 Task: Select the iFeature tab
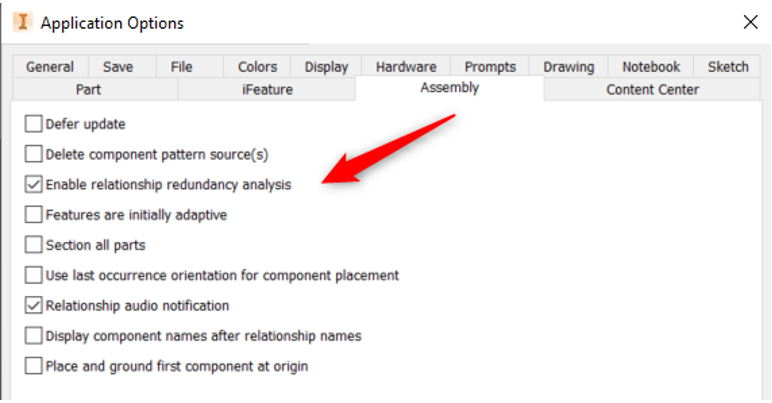[x=267, y=90]
